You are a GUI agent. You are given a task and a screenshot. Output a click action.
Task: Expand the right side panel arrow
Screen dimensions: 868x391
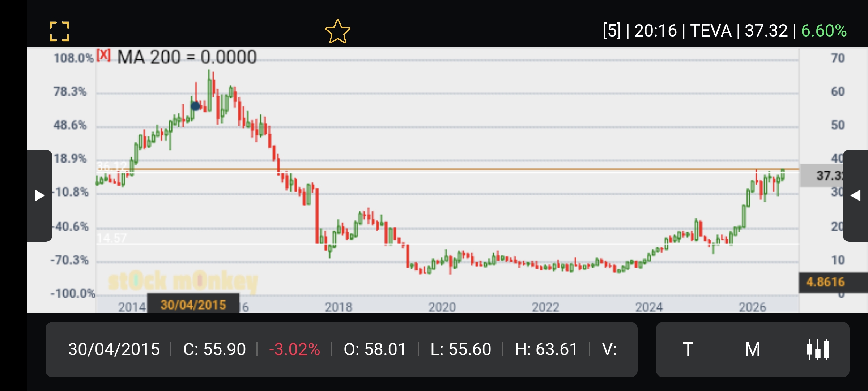coord(855,195)
